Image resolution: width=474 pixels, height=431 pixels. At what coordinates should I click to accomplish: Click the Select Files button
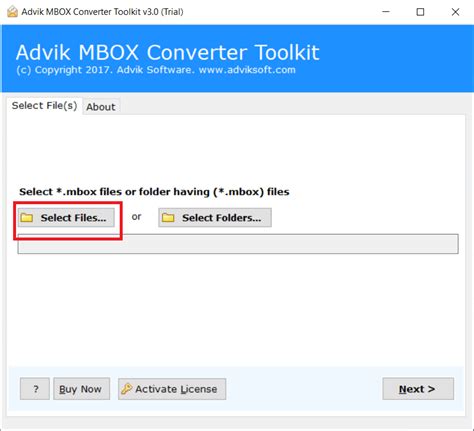coord(66,218)
